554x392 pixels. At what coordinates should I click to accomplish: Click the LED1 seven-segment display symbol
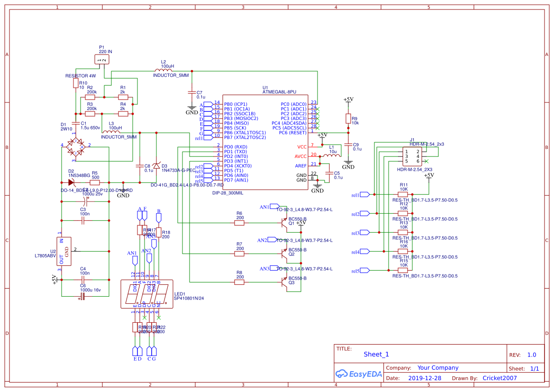point(147,294)
